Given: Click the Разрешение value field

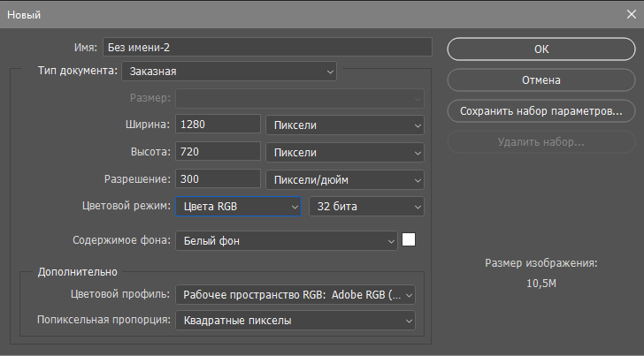Looking at the screenshot, I should point(218,178).
